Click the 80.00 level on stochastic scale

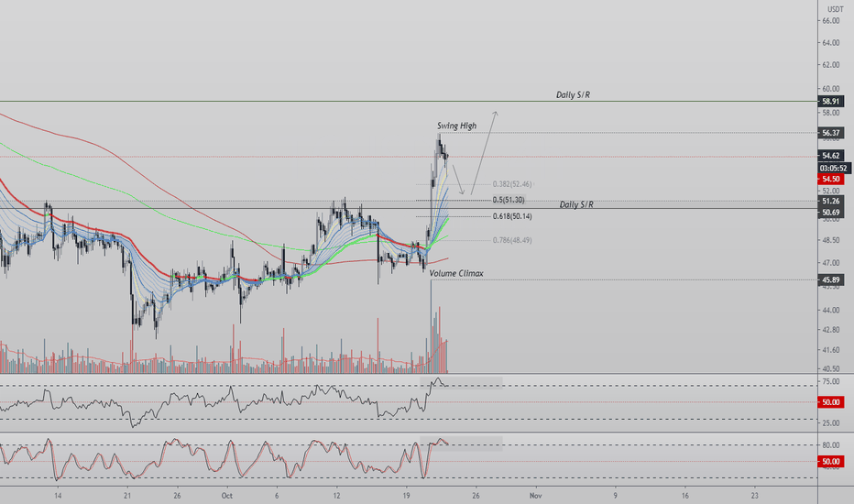click(x=830, y=445)
